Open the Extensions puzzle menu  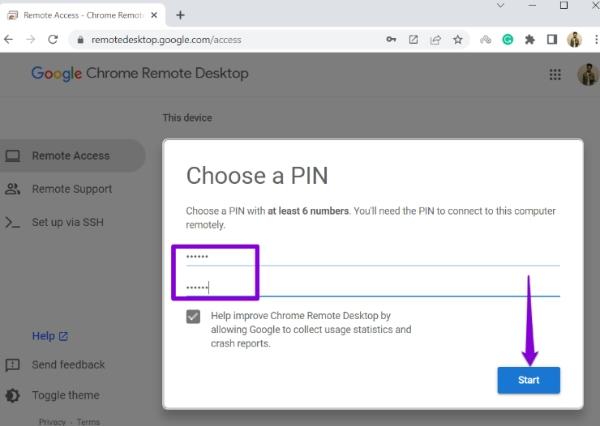[530, 39]
